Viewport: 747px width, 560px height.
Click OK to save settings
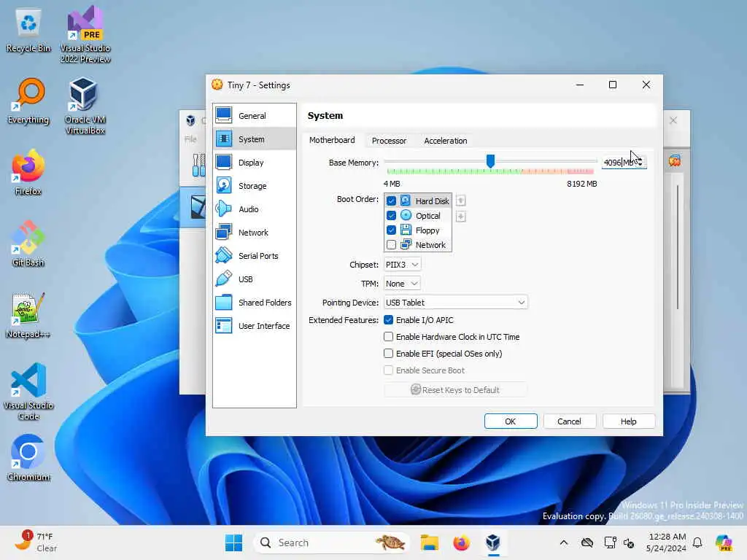pos(510,421)
